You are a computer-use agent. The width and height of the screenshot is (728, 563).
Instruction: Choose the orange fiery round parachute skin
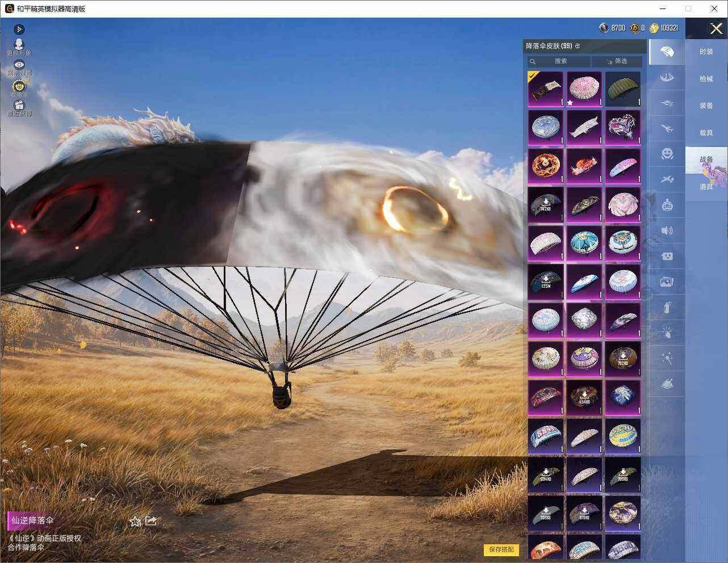click(546, 166)
